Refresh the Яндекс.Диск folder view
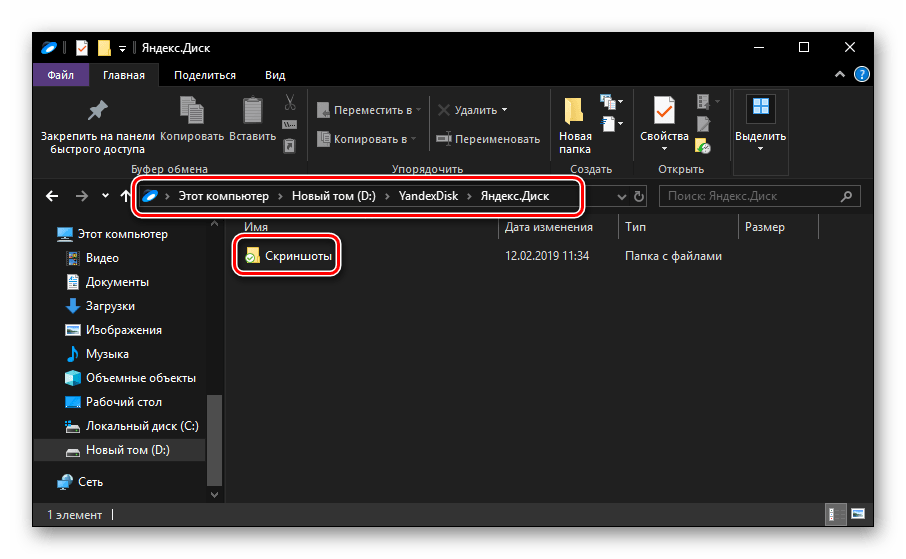Viewport: 906px width, 559px height. [638, 197]
